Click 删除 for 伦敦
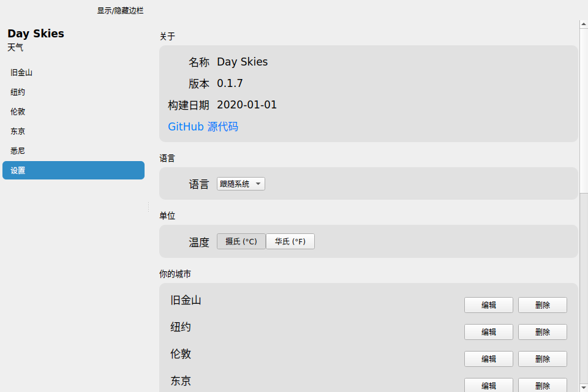Screen dimensions: 588x392 543,359
